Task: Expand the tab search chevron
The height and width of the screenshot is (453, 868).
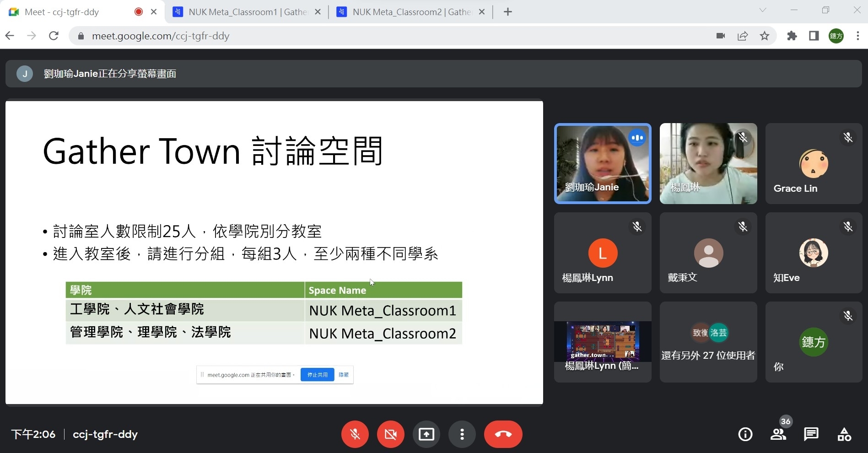Action: click(x=762, y=10)
